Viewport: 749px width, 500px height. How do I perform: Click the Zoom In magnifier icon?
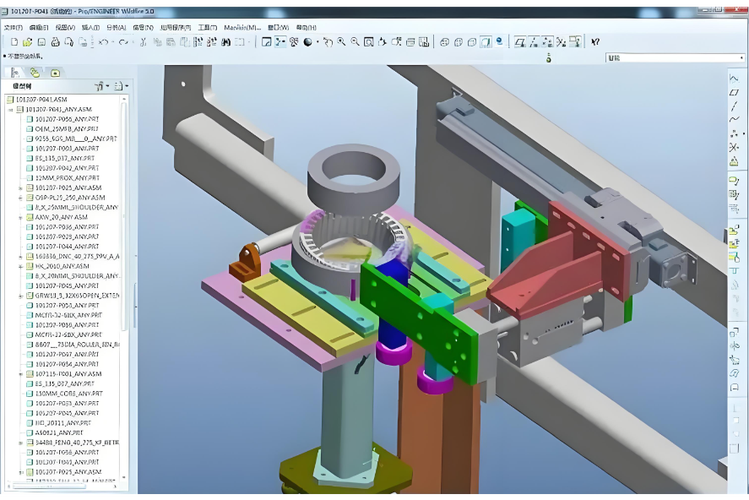341,42
